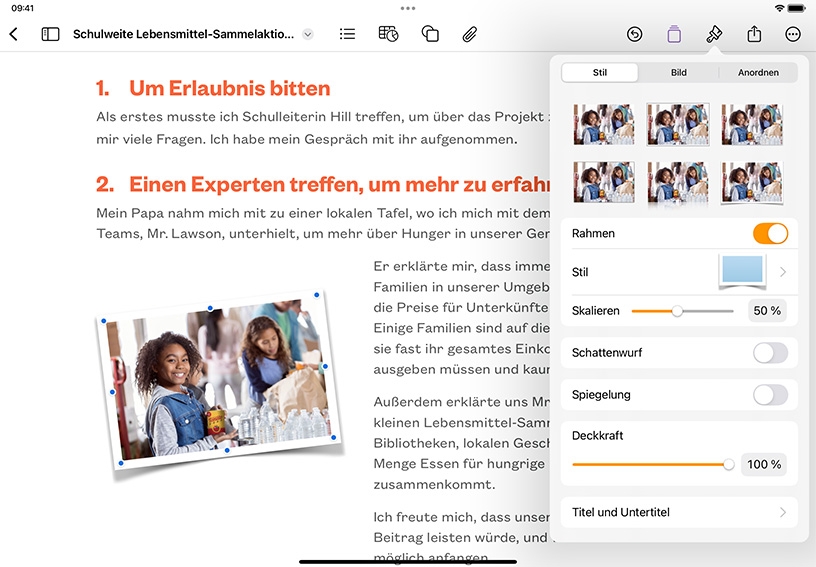Viewport: 816px width, 567px height.
Task: Choose the first bottom-row image style
Action: tap(604, 182)
